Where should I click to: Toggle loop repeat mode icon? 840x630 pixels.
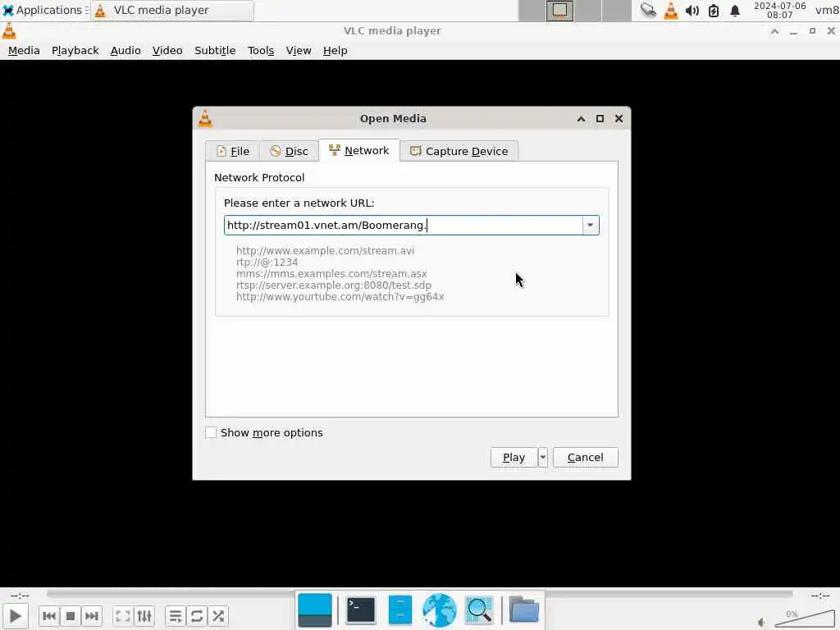tap(197, 616)
